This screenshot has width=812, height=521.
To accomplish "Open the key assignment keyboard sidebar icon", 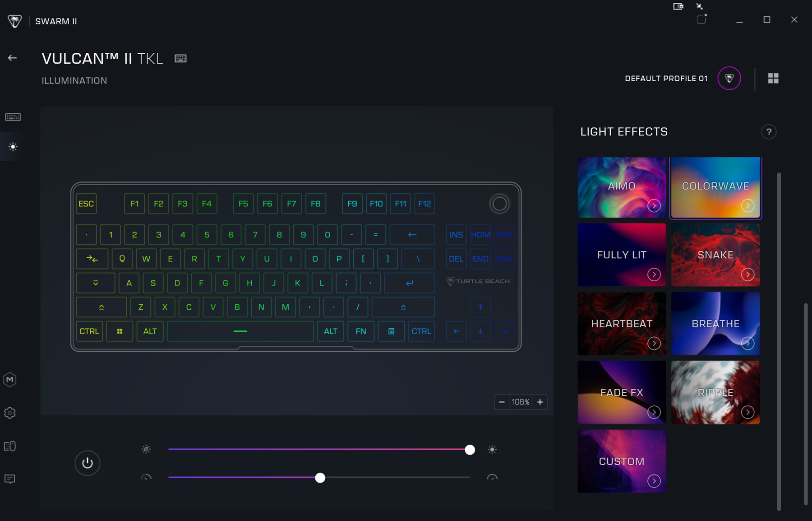I will pyautogui.click(x=13, y=117).
